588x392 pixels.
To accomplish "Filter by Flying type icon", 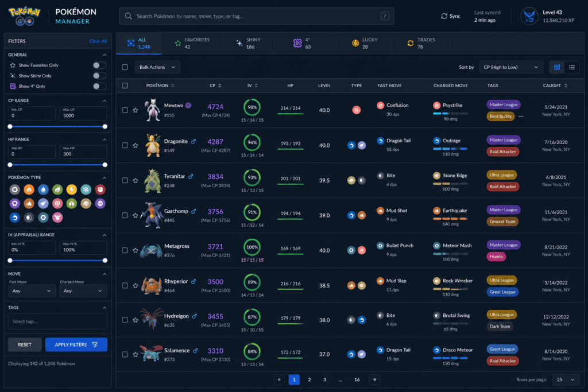I will click(43, 204).
